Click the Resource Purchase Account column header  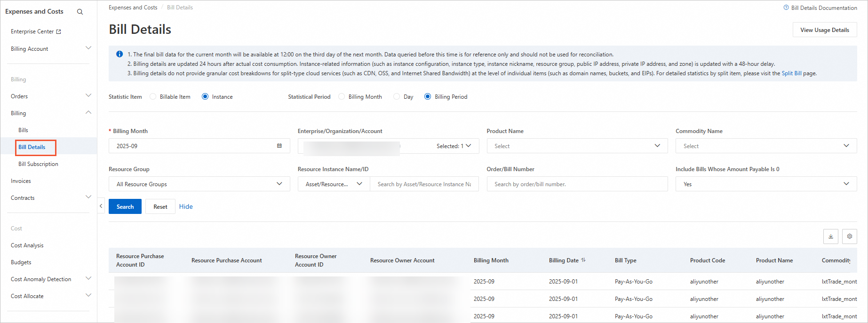click(226, 260)
